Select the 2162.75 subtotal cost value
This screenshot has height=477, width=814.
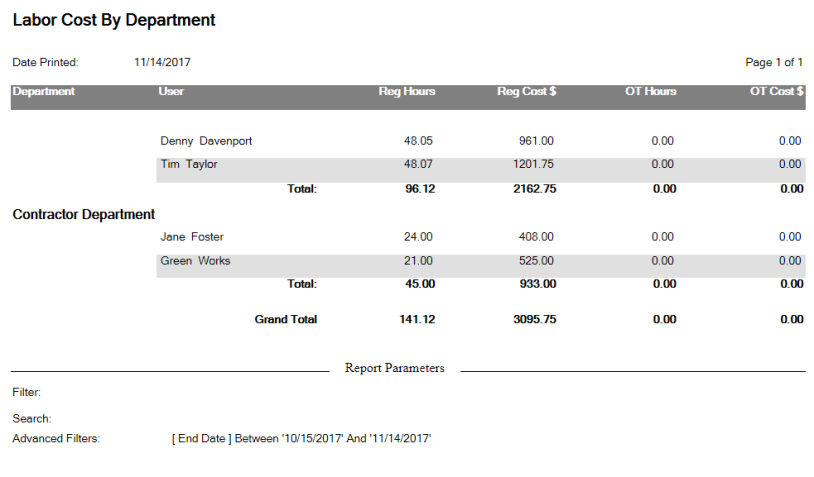[535, 189]
